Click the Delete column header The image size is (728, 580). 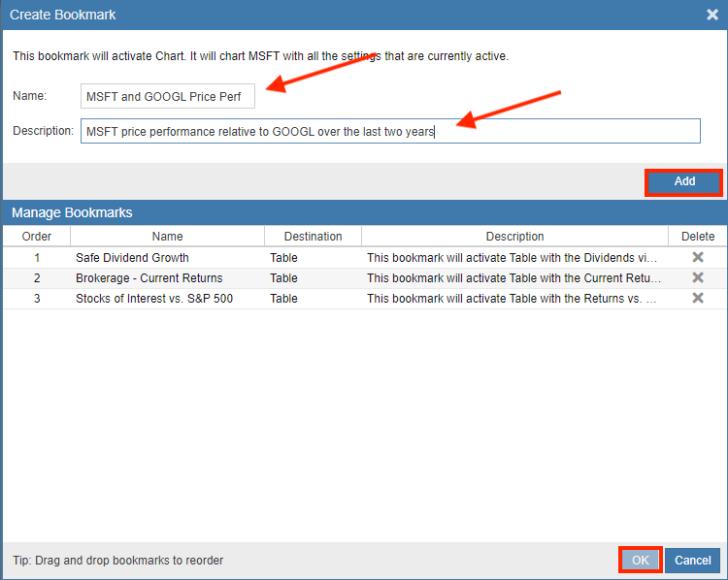tap(698, 237)
